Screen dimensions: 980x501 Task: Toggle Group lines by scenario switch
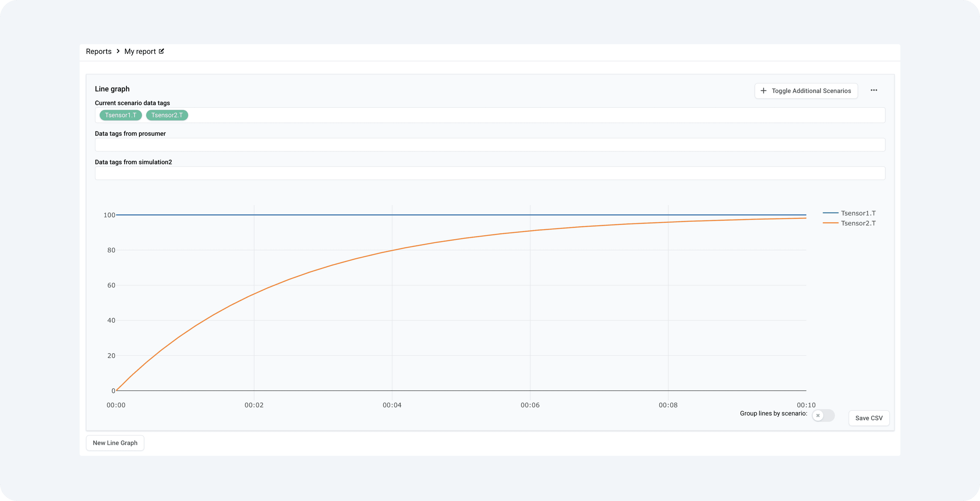[823, 415]
